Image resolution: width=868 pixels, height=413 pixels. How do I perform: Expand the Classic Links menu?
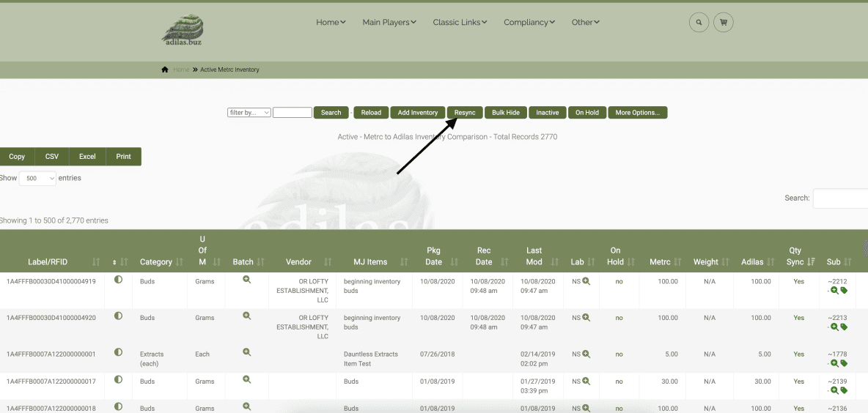pos(460,22)
